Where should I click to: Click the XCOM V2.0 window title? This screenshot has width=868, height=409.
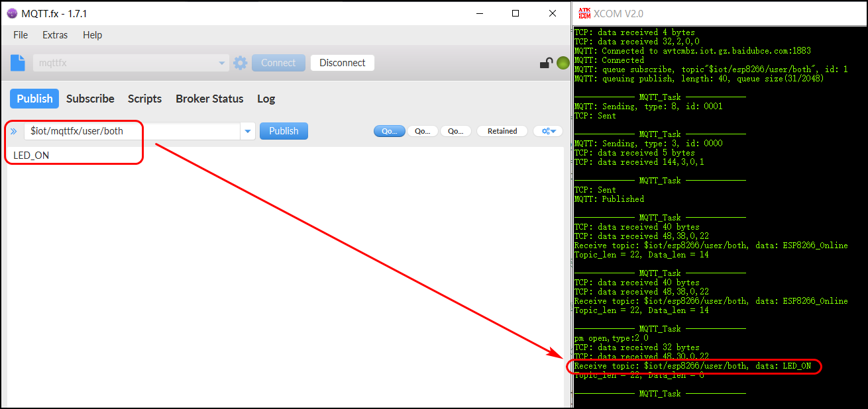click(x=618, y=13)
